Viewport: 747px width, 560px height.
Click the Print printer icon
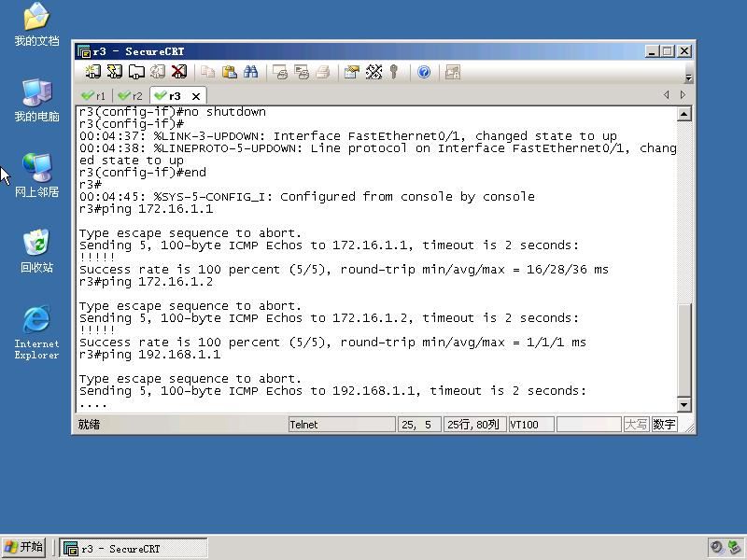[x=323, y=72]
